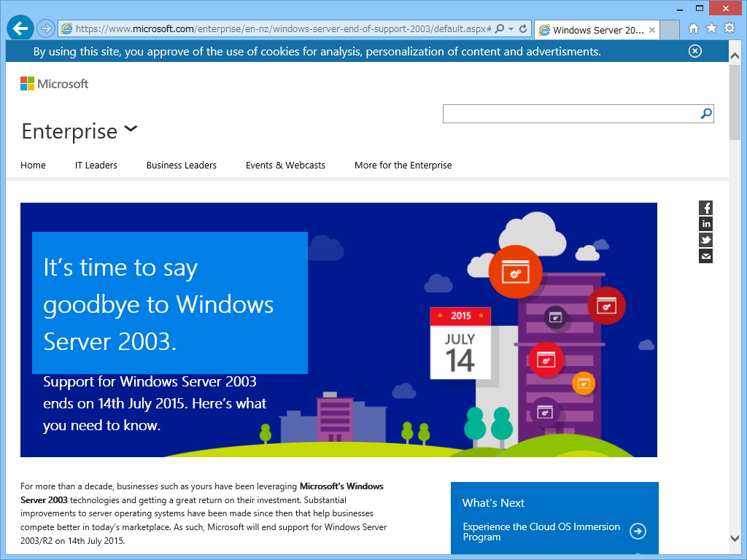
Task: Navigate to the Home section
Action: (x=33, y=165)
